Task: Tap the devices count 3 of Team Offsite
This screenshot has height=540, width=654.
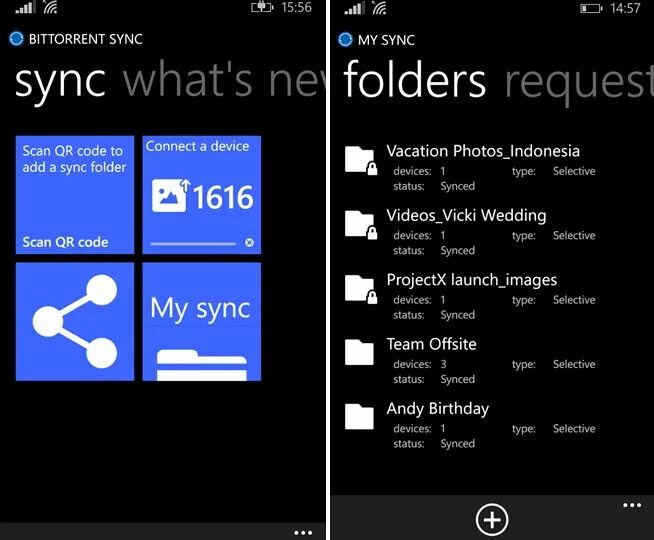Action: [443, 364]
